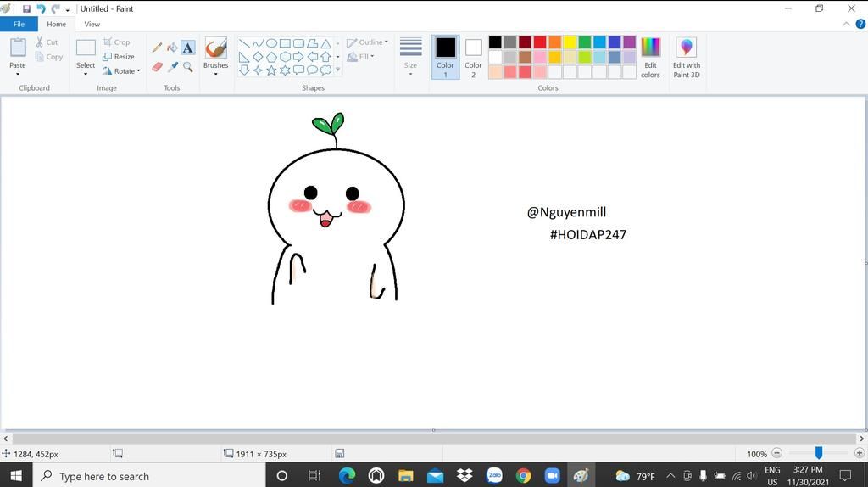
Task: Pick the black color swatch
Action: [495, 42]
